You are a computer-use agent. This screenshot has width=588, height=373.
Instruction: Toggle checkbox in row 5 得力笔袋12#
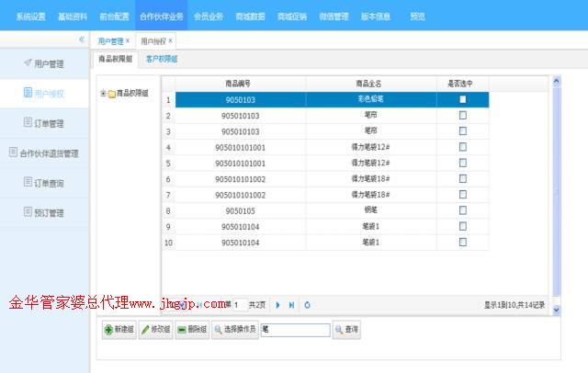coord(463,163)
